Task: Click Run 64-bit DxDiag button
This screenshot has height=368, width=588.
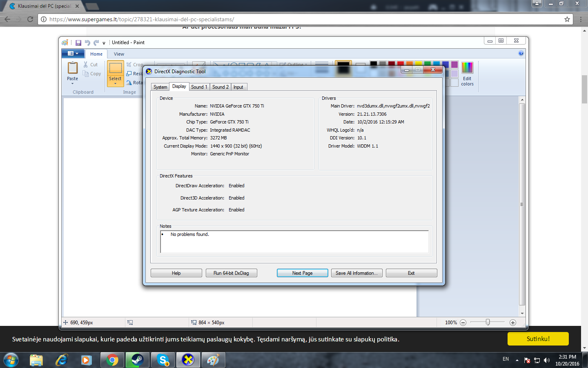Action: pyautogui.click(x=231, y=273)
